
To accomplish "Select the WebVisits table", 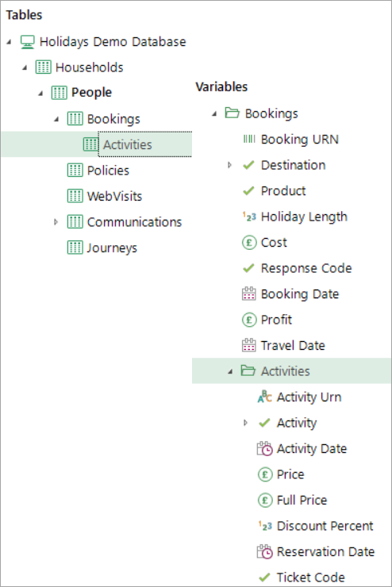I will click(x=105, y=196).
